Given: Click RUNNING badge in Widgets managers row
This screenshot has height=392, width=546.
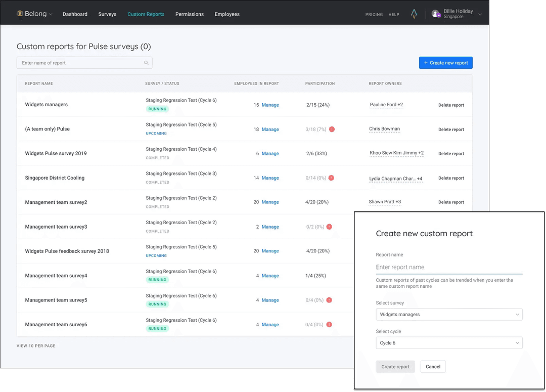Looking at the screenshot, I should coord(157,109).
